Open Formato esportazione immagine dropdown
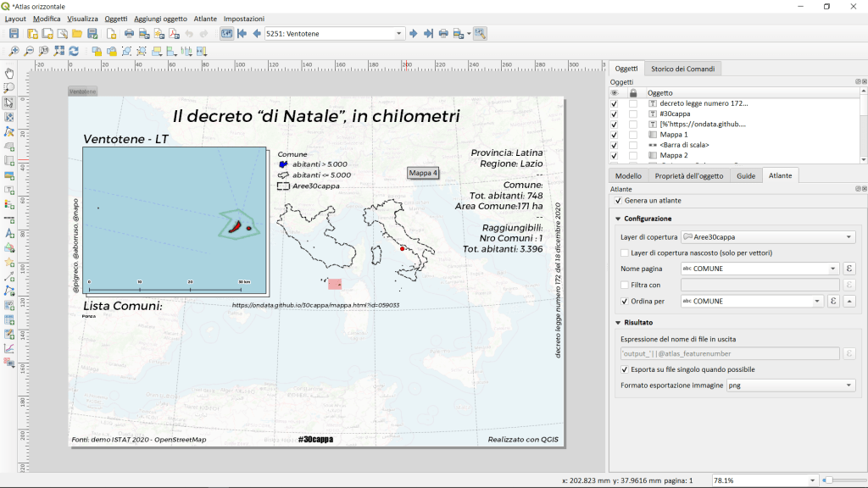 (790, 385)
